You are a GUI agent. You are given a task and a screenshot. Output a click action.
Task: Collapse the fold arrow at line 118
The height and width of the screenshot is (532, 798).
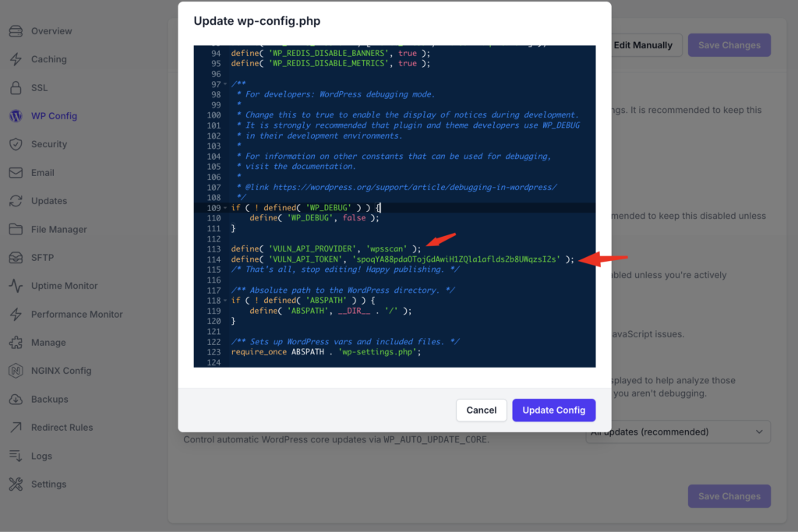pyautogui.click(x=225, y=301)
